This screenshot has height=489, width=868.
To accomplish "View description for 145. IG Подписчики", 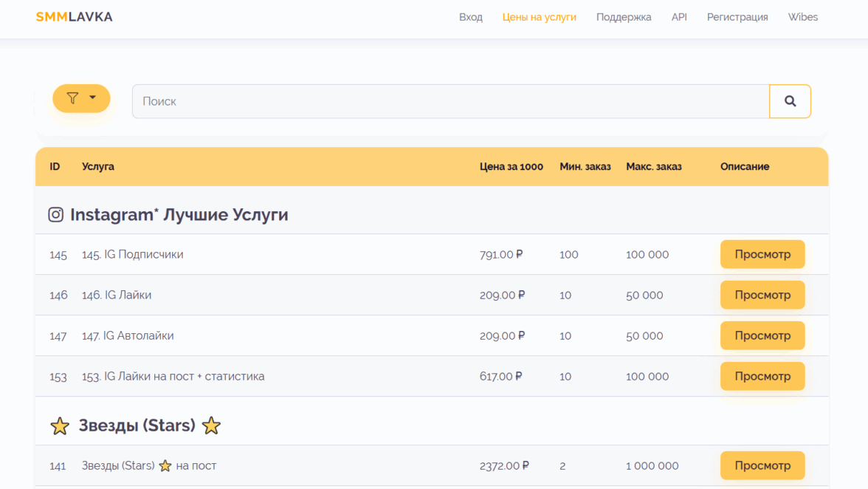I will click(x=762, y=254).
